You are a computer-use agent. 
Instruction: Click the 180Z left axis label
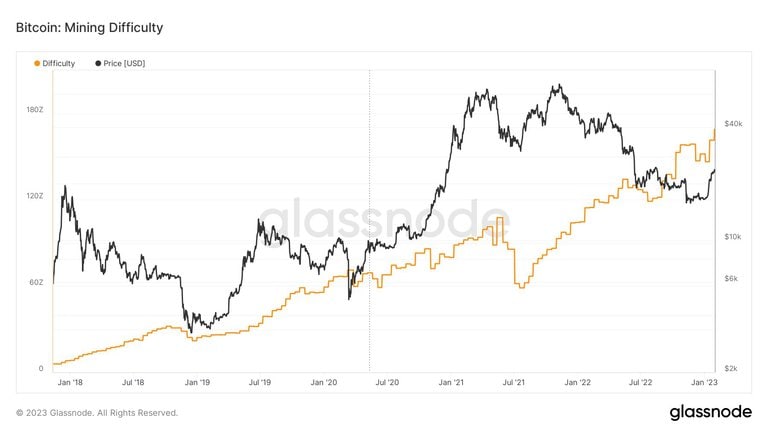[x=34, y=109]
